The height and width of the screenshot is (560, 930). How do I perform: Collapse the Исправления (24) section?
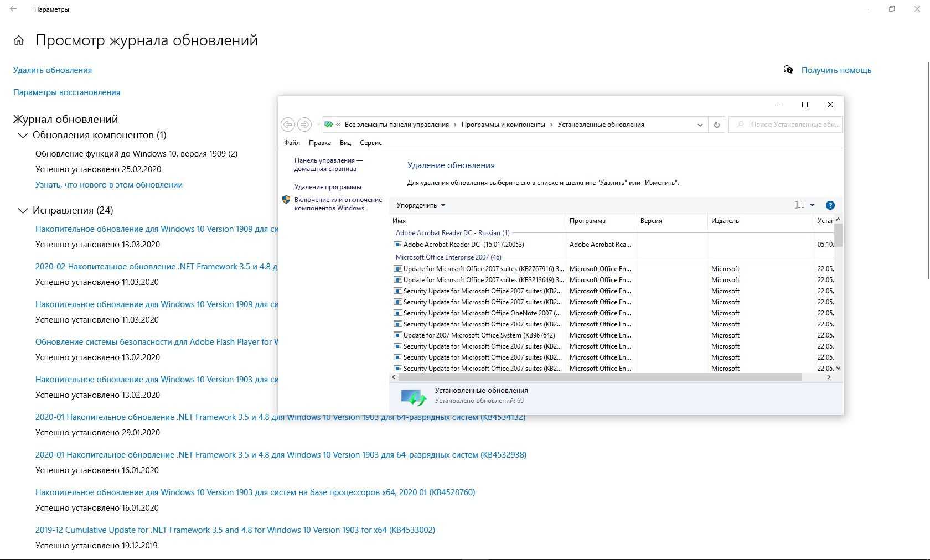tap(23, 210)
